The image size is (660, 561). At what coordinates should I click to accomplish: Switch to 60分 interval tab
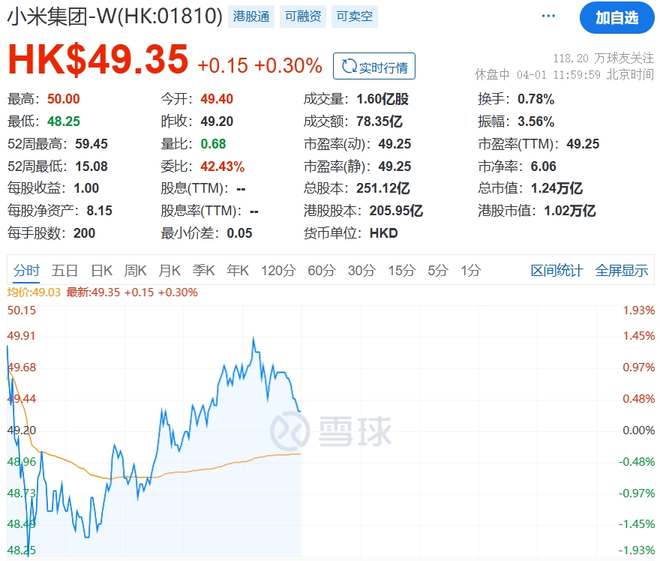322,270
